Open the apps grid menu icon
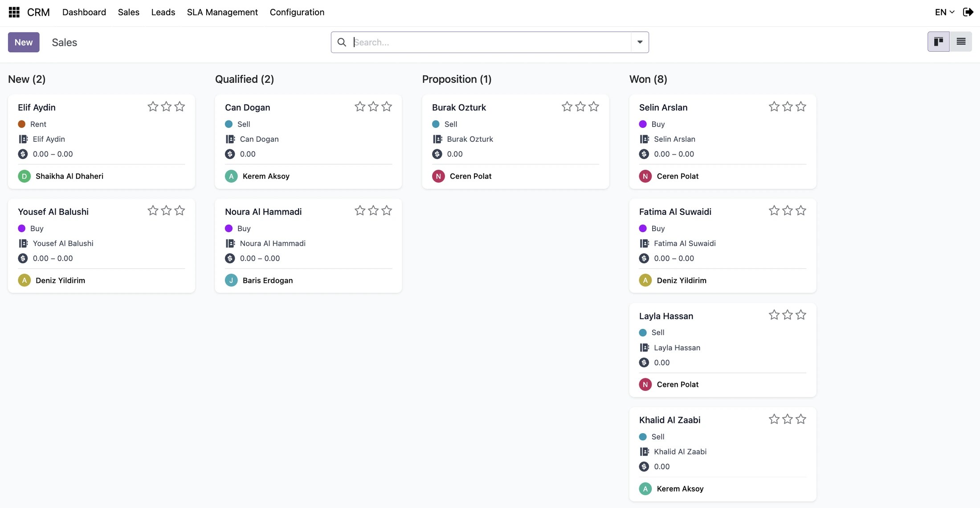The height and width of the screenshot is (508, 980). (14, 12)
